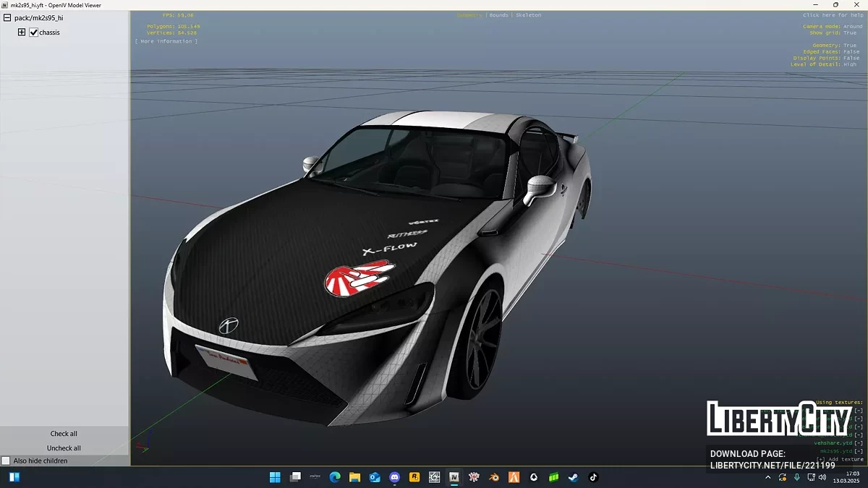868x488 pixels.
Task: Launch Blender from the taskbar
Action: (494, 477)
